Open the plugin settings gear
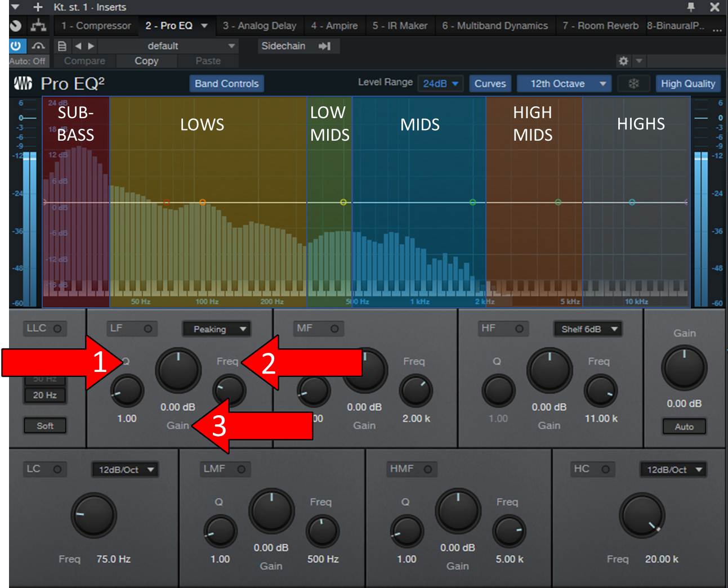728x588 pixels. point(623,61)
